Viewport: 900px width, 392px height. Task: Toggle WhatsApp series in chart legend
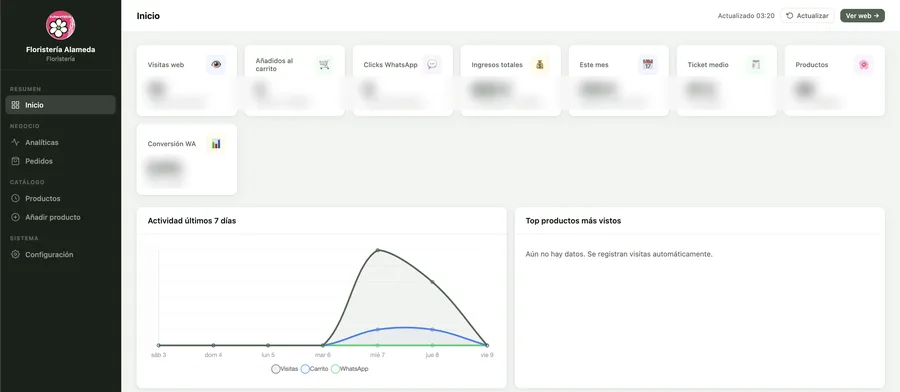(x=350, y=369)
